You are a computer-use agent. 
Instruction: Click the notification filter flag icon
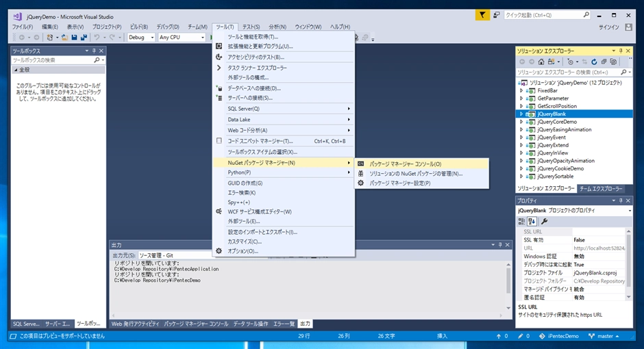pyautogui.click(x=482, y=15)
